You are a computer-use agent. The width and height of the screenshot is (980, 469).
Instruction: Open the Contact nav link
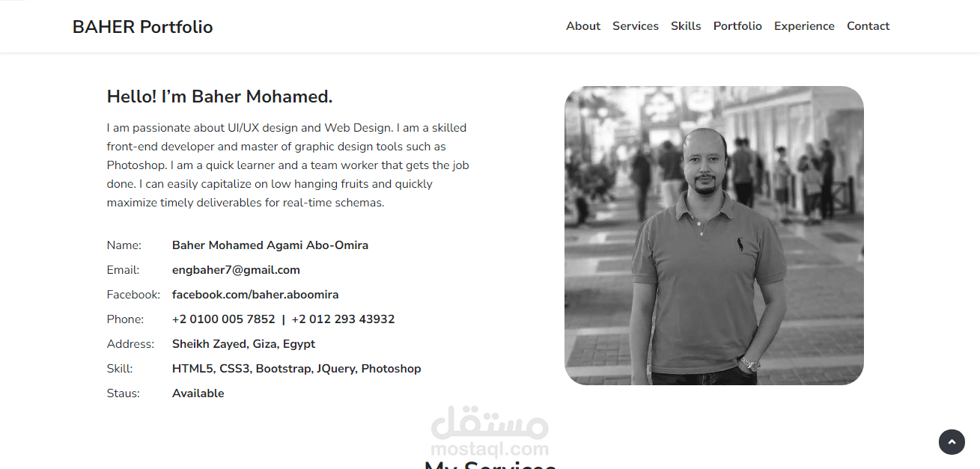868,26
